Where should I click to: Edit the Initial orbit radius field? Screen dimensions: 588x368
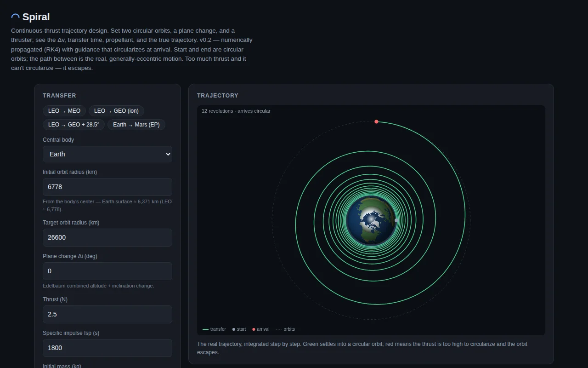[107, 187]
